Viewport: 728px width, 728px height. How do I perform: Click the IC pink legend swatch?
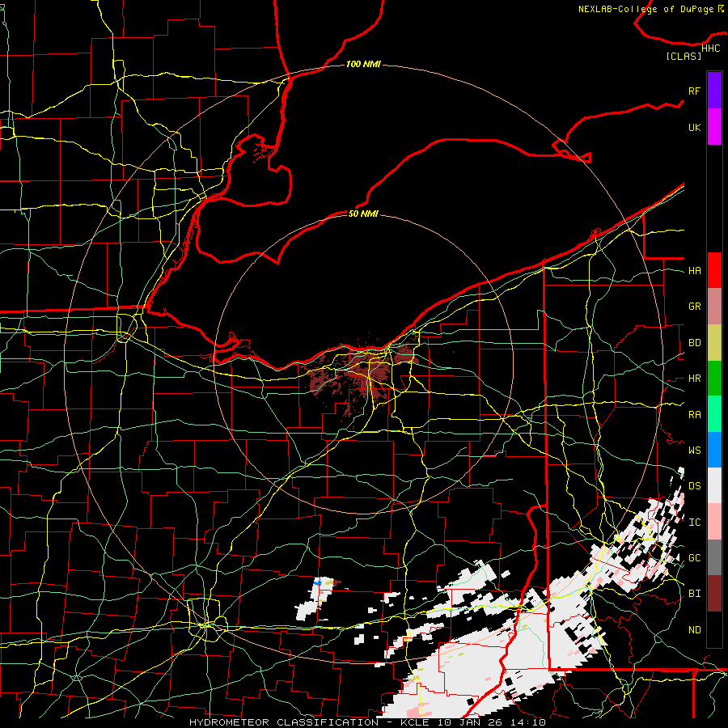pos(714,522)
